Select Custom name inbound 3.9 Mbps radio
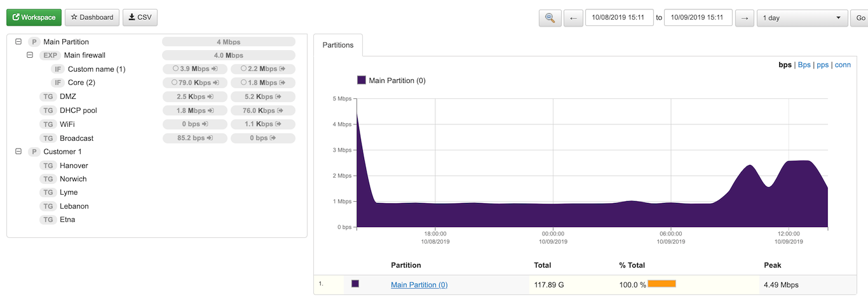Image resolution: width=868 pixels, height=302 pixels. (175, 69)
